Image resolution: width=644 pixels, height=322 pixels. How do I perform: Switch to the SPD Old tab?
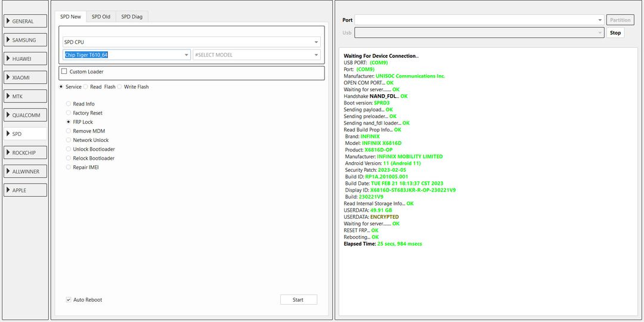click(101, 17)
